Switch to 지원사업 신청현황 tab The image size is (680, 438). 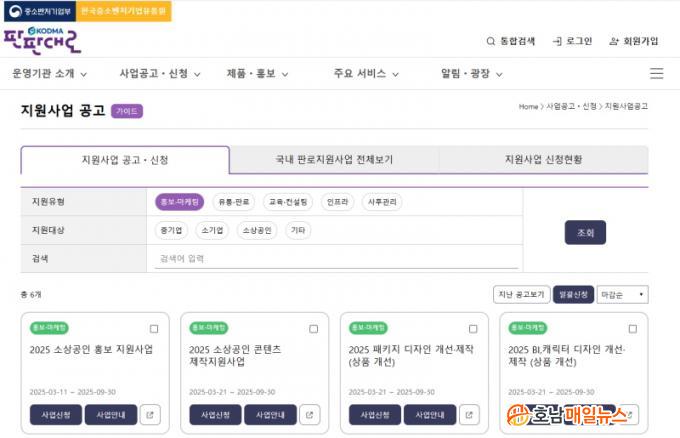pos(543,160)
